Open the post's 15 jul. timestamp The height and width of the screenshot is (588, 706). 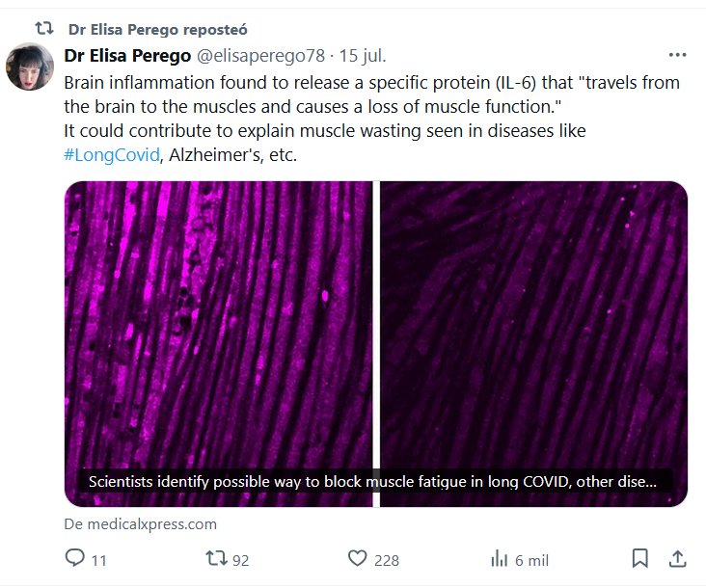pos(362,56)
